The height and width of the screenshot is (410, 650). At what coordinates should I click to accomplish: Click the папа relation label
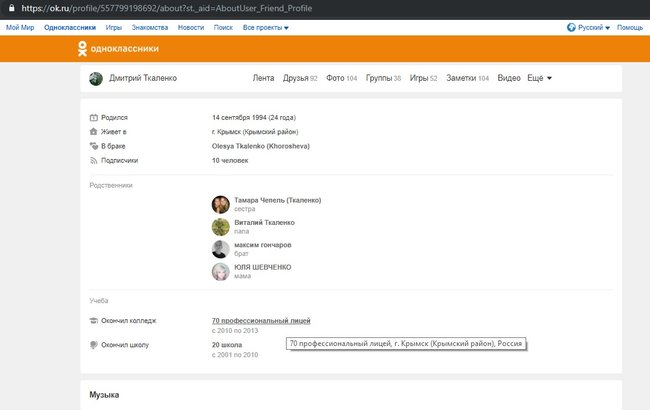[242, 231]
